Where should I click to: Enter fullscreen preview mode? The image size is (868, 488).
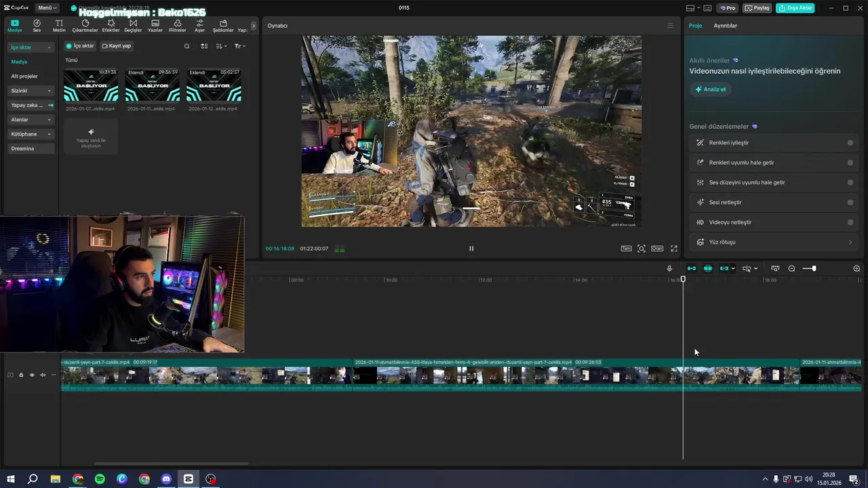674,249
